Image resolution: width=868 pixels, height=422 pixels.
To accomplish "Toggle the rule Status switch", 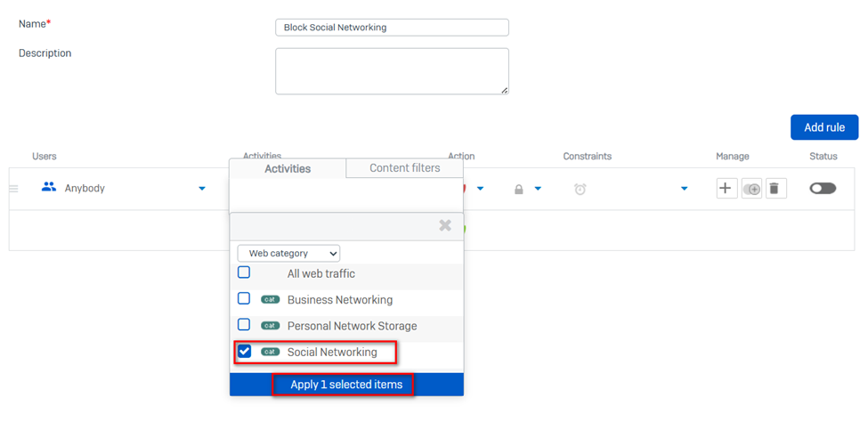I will (823, 189).
